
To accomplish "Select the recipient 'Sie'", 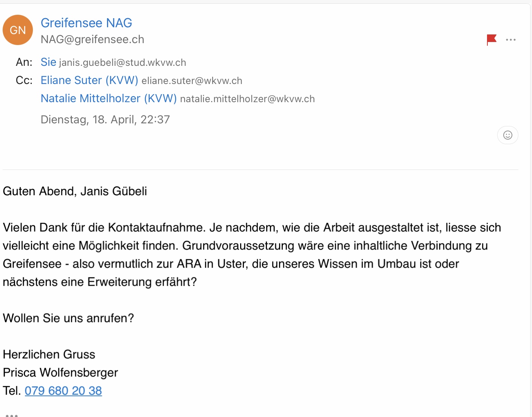I will tap(48, 62).
